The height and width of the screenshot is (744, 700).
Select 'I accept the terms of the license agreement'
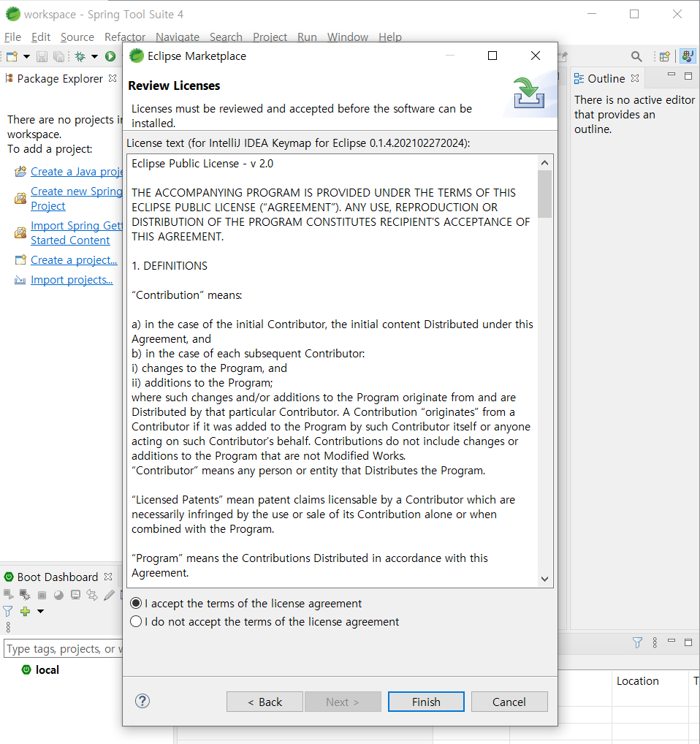246,603
